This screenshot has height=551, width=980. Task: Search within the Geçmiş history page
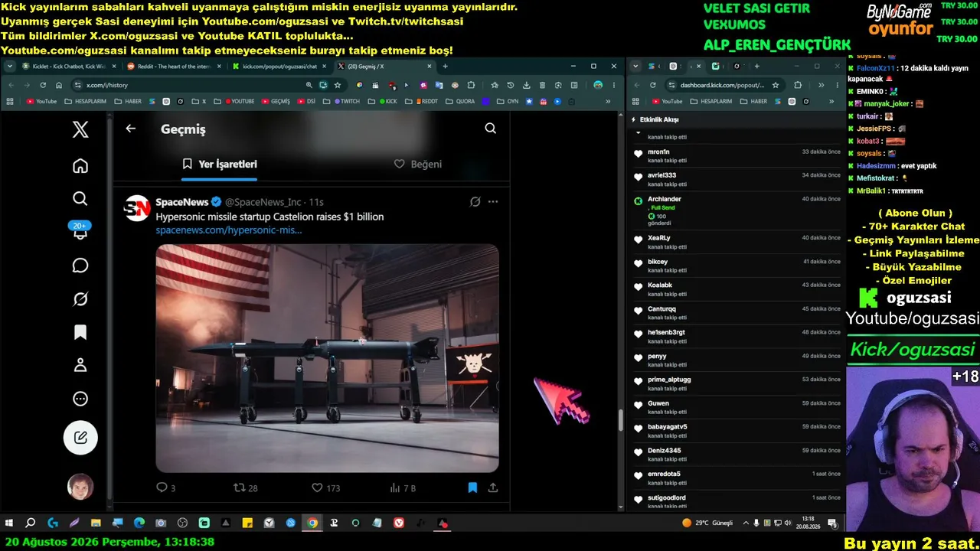click(491, 129)
